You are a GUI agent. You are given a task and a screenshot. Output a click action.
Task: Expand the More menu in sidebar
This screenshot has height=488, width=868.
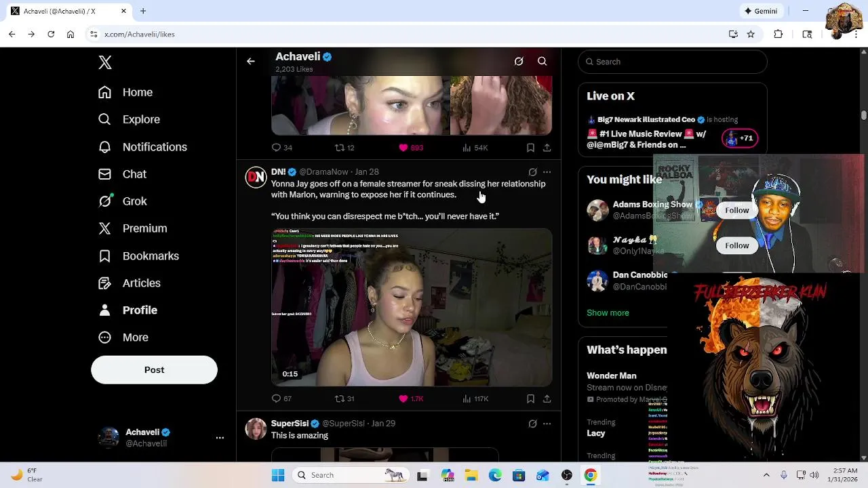123,338
